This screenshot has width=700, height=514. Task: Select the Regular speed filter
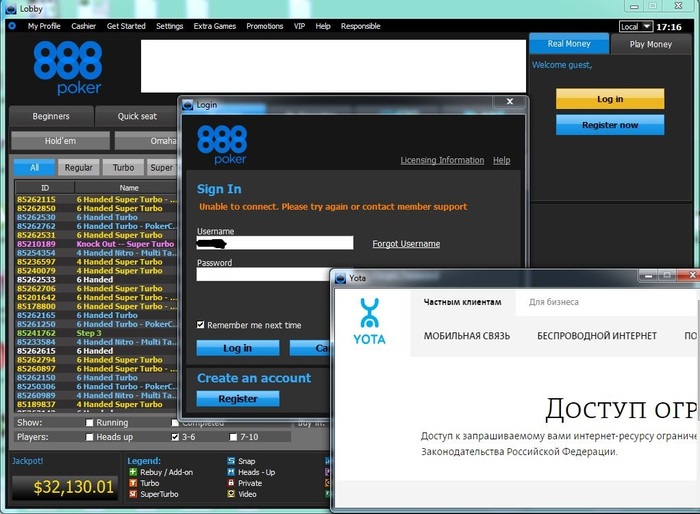point(79,167)
